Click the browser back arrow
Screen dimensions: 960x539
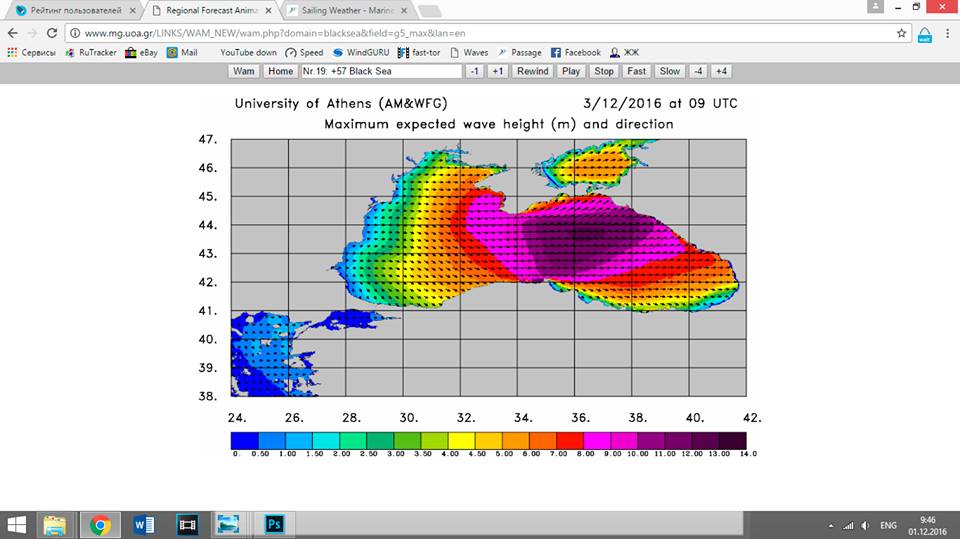(12, 33)
